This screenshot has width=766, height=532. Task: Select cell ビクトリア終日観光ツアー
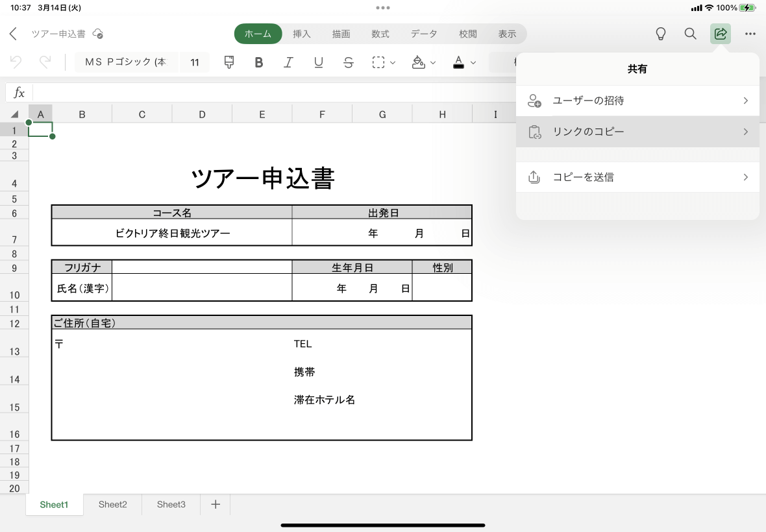(172, 233)
